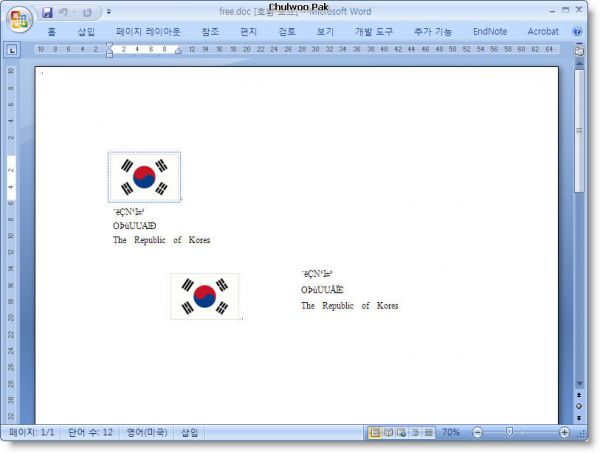Click the window split bar above the scrollbar

point(579,44)
